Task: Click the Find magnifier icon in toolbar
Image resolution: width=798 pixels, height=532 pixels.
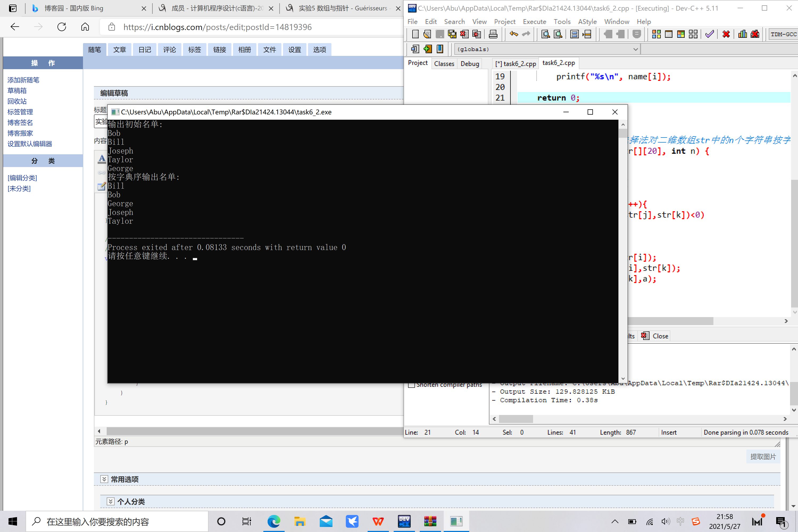Action: coord(546,34)
